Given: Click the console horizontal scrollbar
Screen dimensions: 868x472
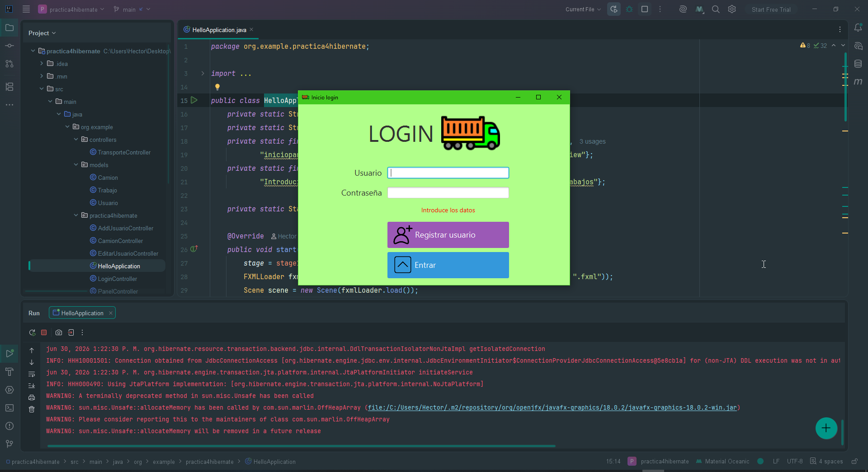Looking at the screenshot, I should [301, 446].
